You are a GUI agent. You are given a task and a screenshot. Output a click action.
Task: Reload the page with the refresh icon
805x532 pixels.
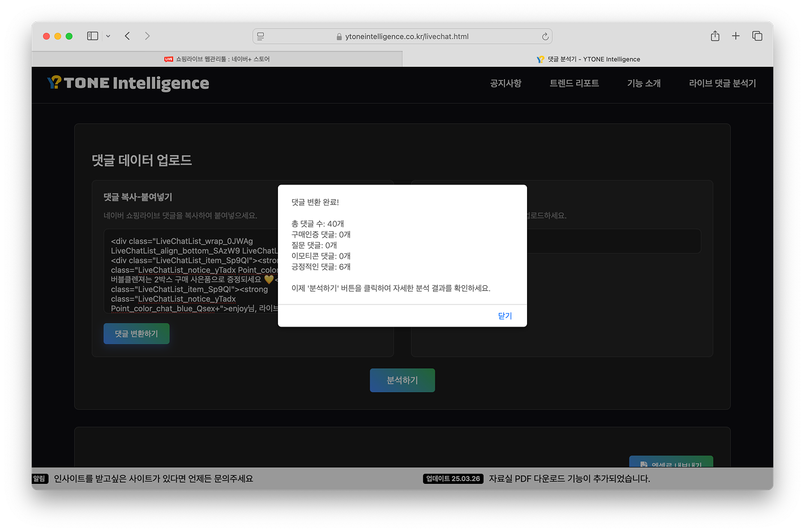point(545,36)
